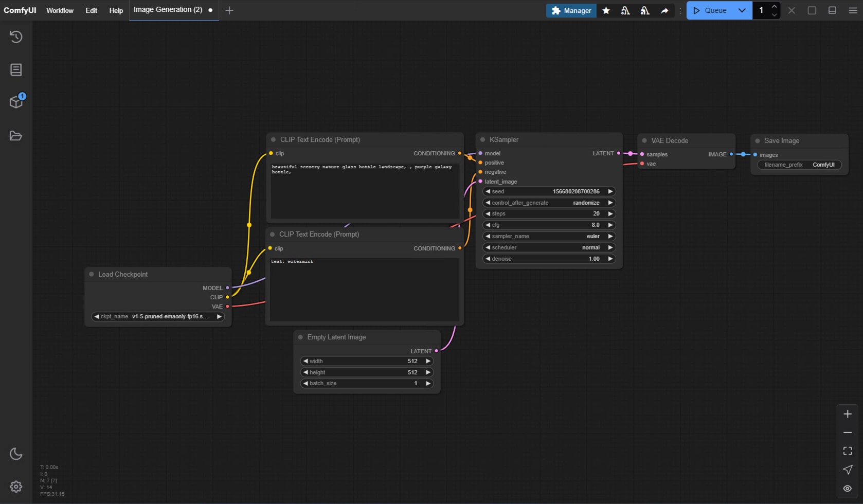Toggle link visibility with the eye icon
Viewport: 863px width, 504px height.
pyautogui.click(x=847, y=488)
